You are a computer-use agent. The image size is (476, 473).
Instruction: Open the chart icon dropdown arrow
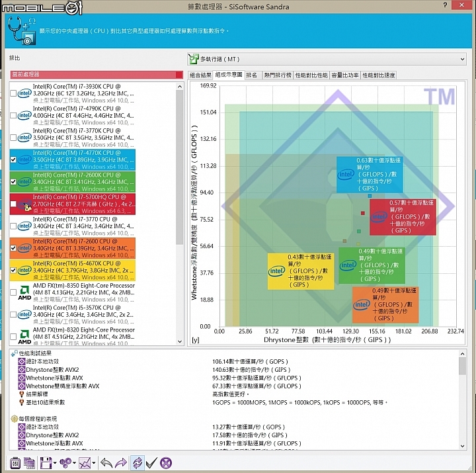tap(94, 463)
